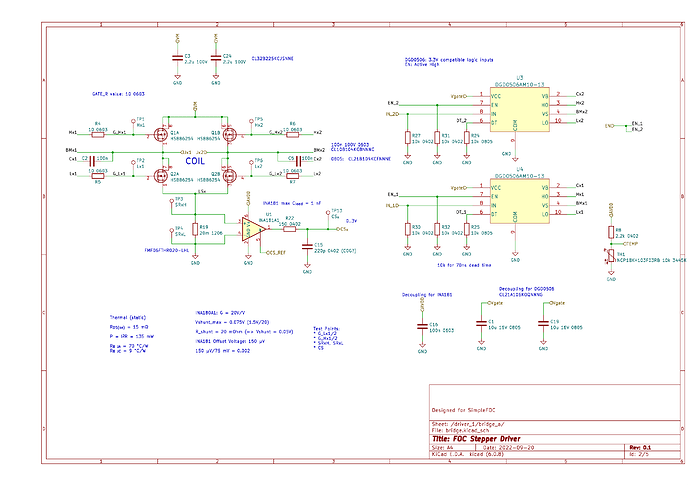Click the BMx1 net label at left

click(x=71, y=150)
